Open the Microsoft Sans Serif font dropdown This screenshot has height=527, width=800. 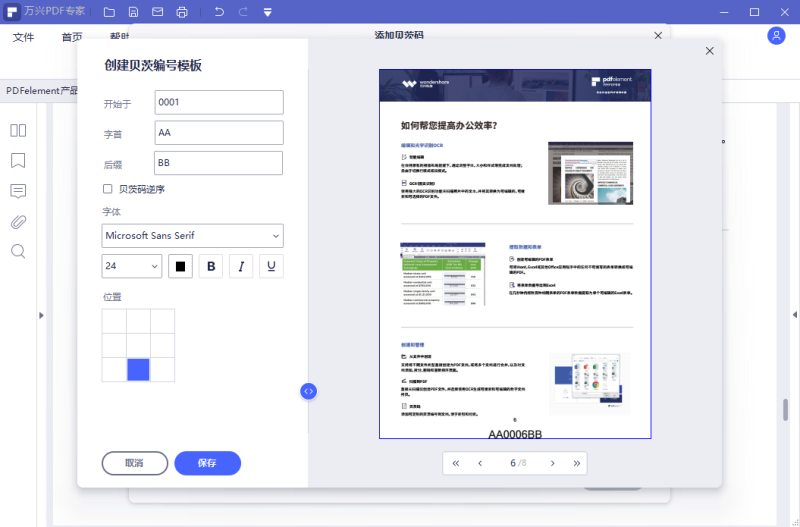click(192, 236)
